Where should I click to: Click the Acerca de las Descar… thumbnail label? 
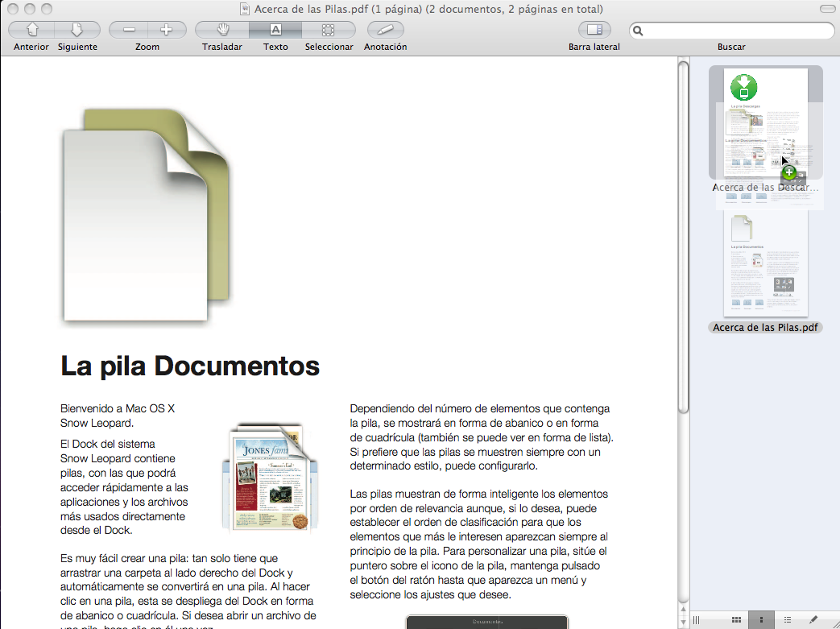point(765,188)
